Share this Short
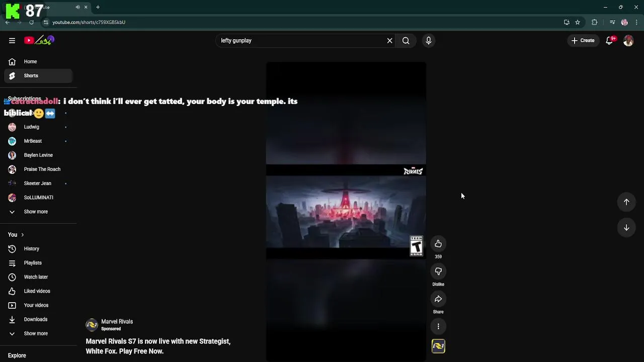This screenshot has width=644, height=362. pyautogui.click(x=438, y=299)
